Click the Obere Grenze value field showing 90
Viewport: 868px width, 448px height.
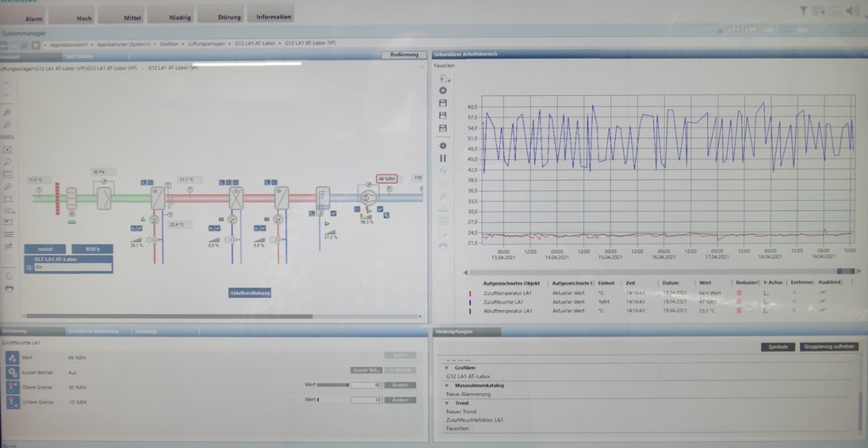[366, 385]
